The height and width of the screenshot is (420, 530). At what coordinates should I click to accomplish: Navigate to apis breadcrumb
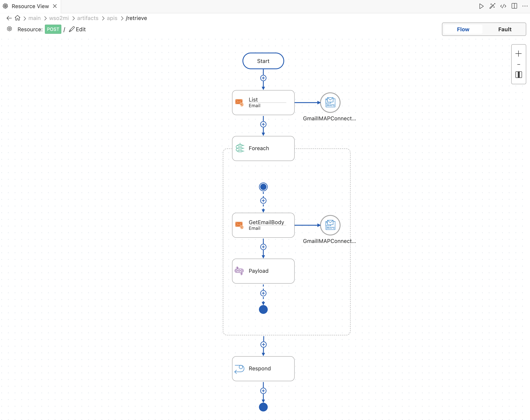[x=112, y=18]
